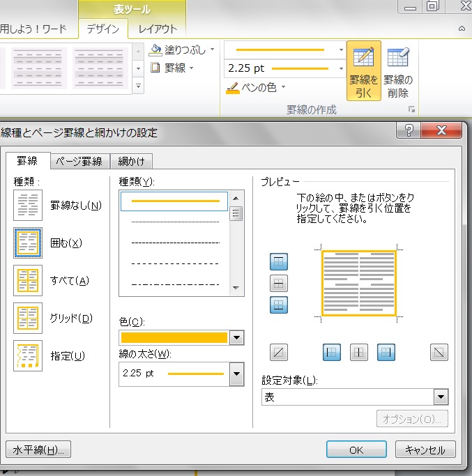Click the 罫線 borders icon in ribbon

155,68
